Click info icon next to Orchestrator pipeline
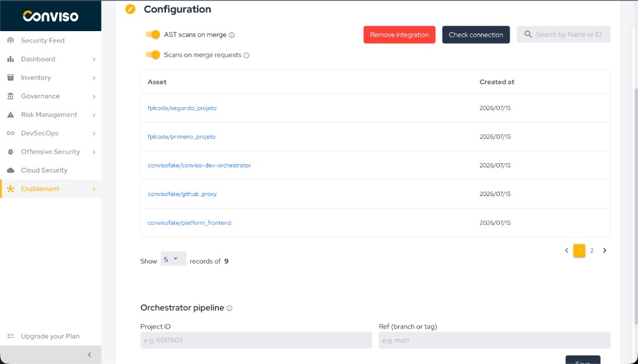 pyautogui.click(x=229, y=309)
